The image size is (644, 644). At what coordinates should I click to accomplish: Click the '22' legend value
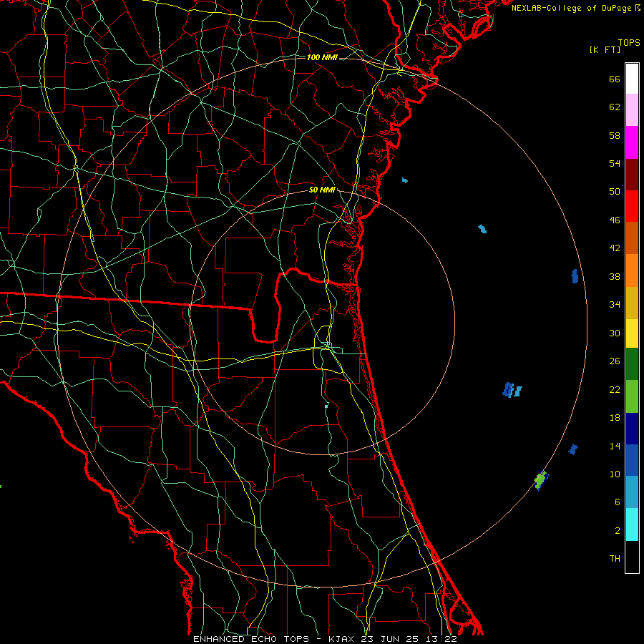pyautogui.click(x=615, y=389)
